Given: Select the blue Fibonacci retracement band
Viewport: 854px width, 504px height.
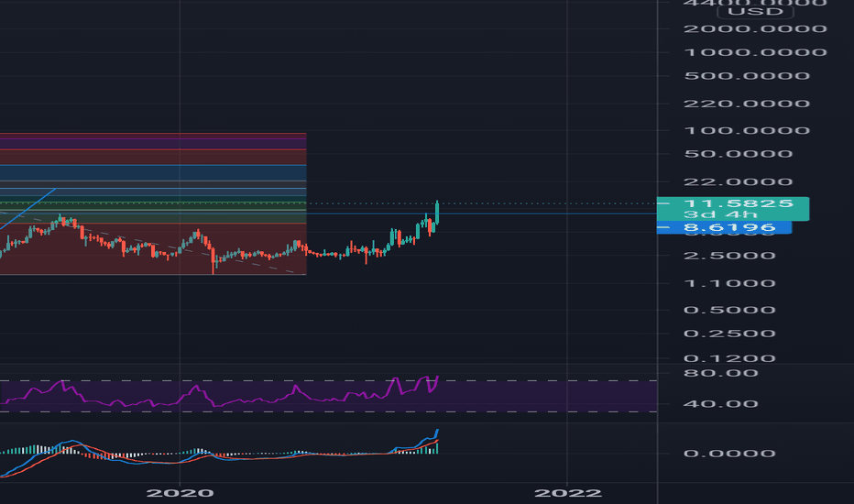Looking at the screenshot, I should (x=153, y=172).
